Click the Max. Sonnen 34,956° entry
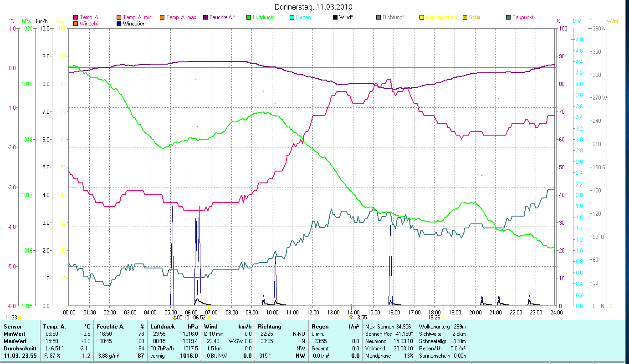 pos(389,327)
